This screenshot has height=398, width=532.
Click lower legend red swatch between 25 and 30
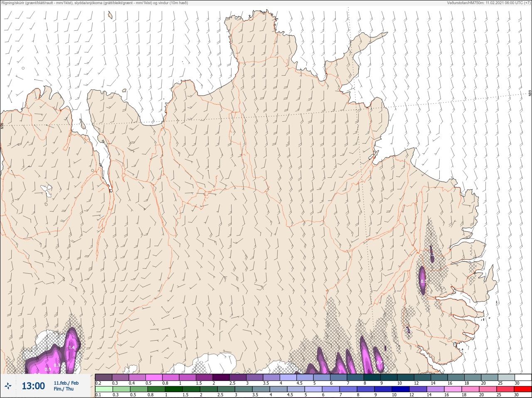[x=523, y=389]
